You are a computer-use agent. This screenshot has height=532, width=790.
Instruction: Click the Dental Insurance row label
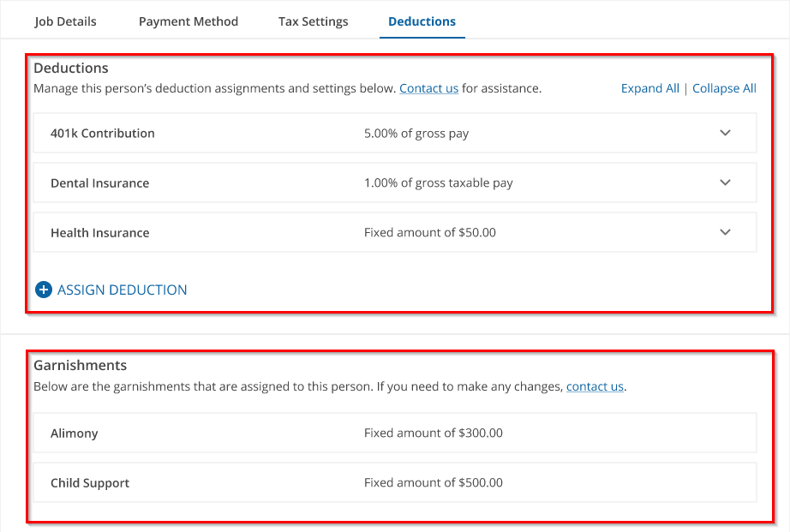tap(99, 182)
